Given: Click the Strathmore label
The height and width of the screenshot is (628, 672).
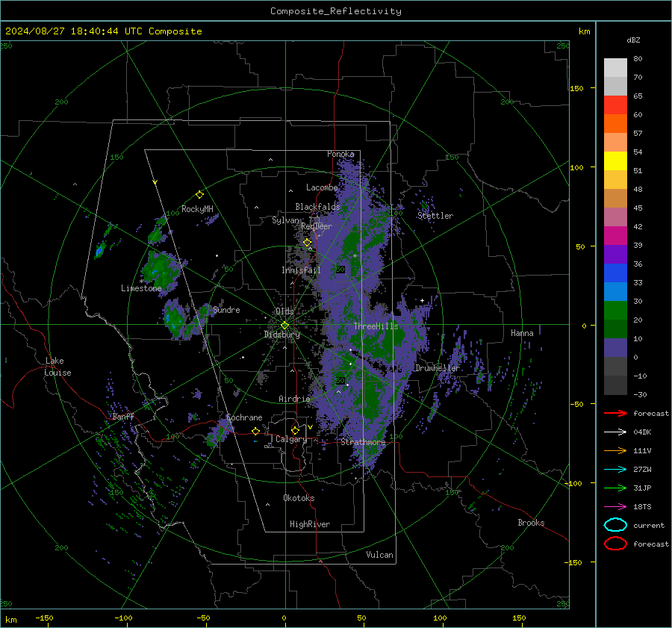Looking at the screenshot, I should tap(363, 442).
